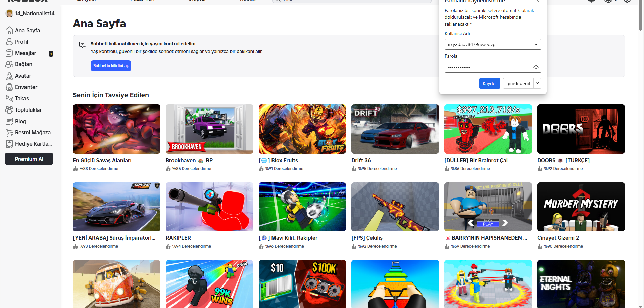
Task: Click thumbs-up icon under [FPS] Çekiliş
Action: [354, 246]
